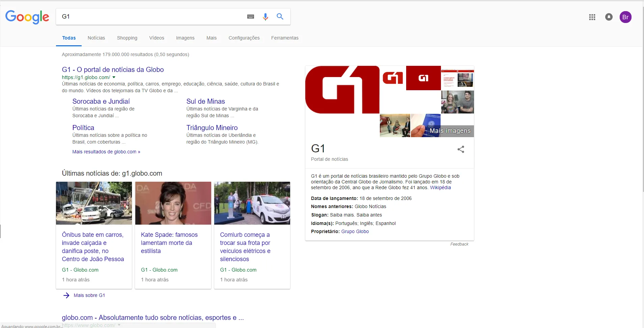Open the Sul de Minas sitelink
644x328 pixels.
click(205, 101)
